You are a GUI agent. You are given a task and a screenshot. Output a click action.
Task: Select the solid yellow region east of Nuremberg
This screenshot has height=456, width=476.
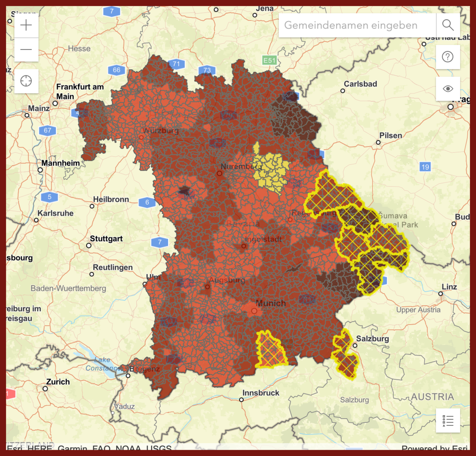point(271,169)
